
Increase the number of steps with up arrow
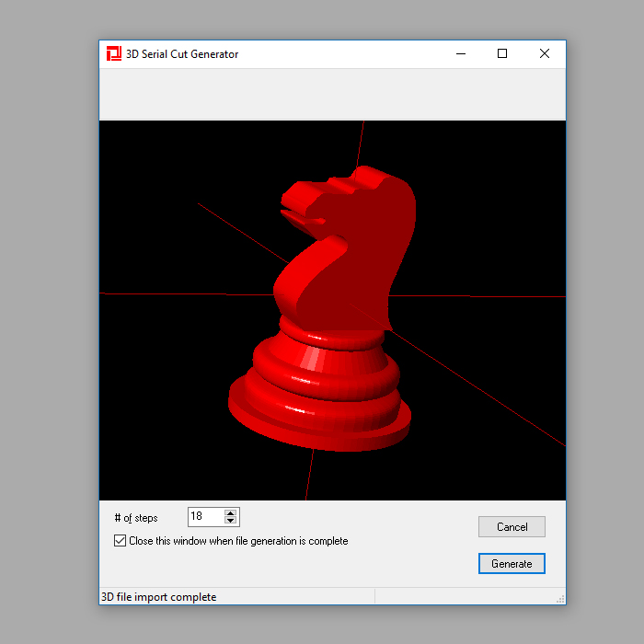[x=231, y=512]
